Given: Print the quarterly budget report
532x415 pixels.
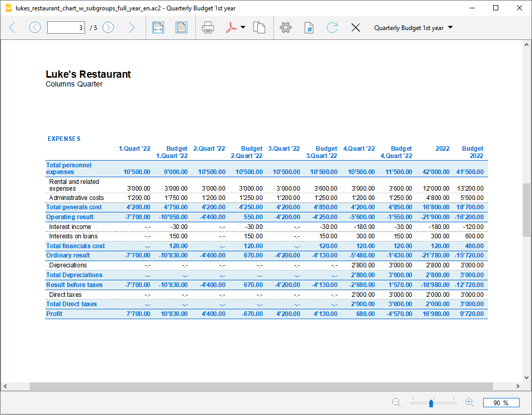Looking at the screenshot, I should tap(208, 28).
